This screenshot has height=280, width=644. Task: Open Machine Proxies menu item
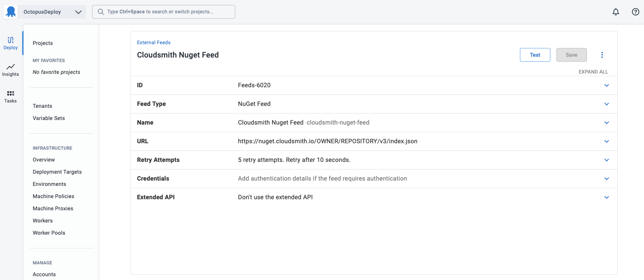[x=53, y=208]
